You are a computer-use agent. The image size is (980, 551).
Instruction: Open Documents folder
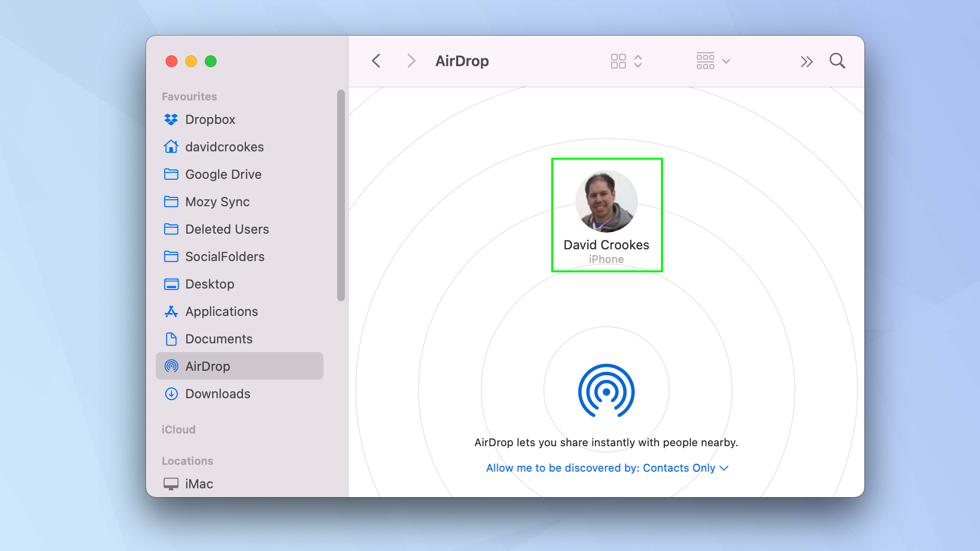218,338
